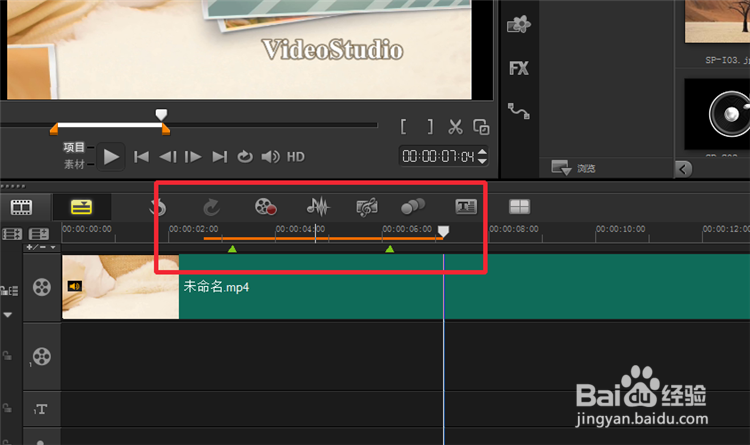The height and width of the screenshot is (445, 750).
Task: Open the Sound Mixer
Action: (x=318, y=207)
